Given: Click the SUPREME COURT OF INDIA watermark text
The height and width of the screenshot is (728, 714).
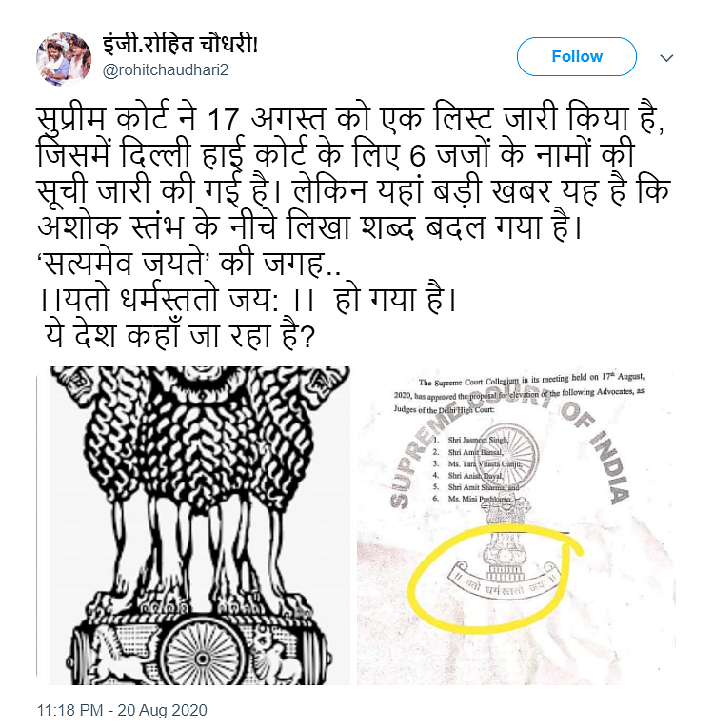Looking at the screenshot, I should tap(510, 452).
